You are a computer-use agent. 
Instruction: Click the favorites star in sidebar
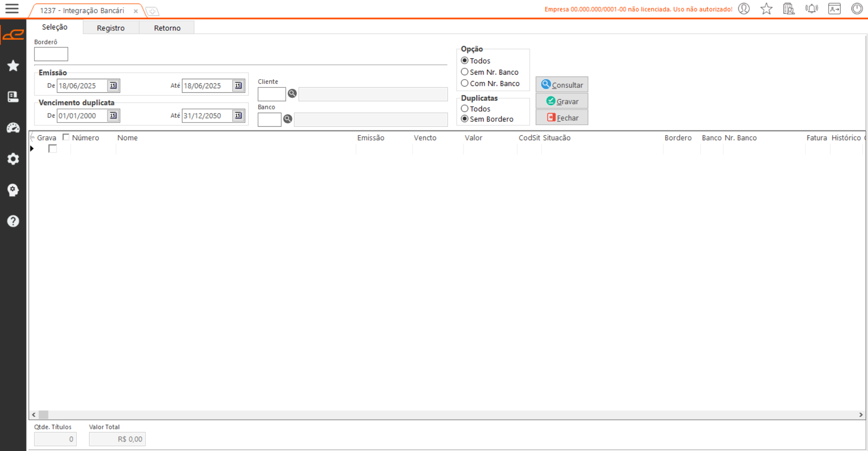pyautogui.click(x=13, y=66)
